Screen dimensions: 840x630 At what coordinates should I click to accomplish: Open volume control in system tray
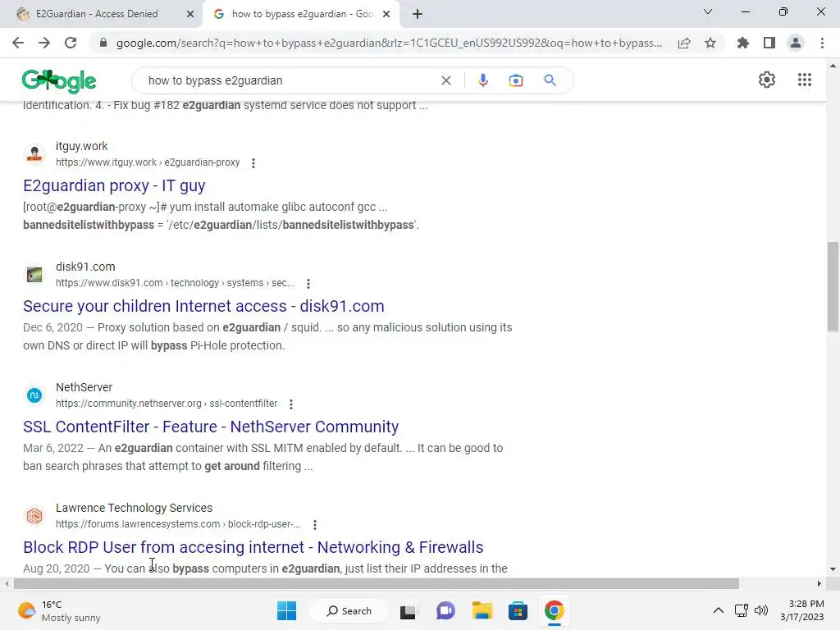click(x=760, y=610)
